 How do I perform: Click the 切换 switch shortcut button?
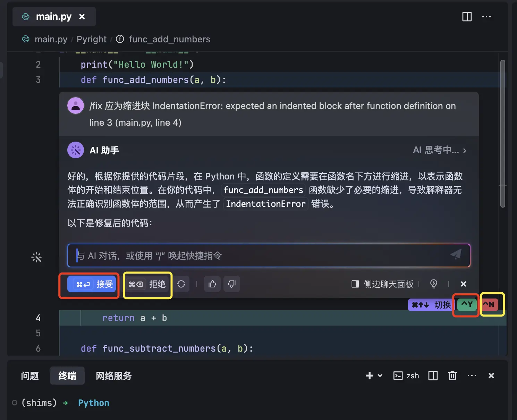coord(431,305)
